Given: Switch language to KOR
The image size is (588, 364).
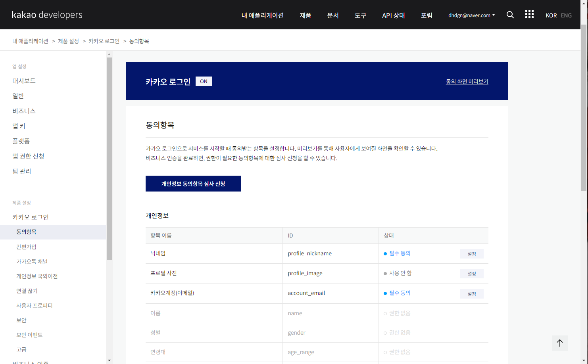Looking at the screenshot, I should click(551, 15).
